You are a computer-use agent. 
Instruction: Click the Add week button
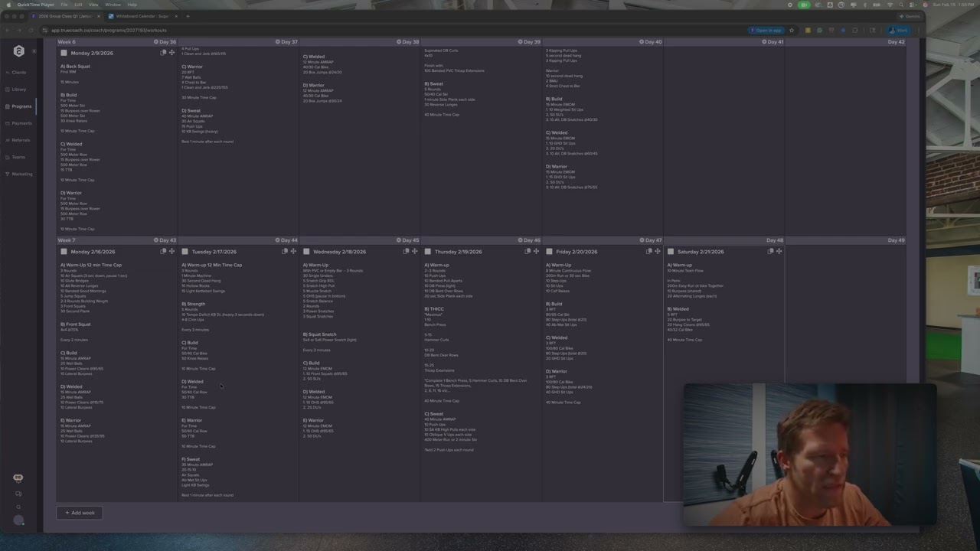[x=80, y=513]
